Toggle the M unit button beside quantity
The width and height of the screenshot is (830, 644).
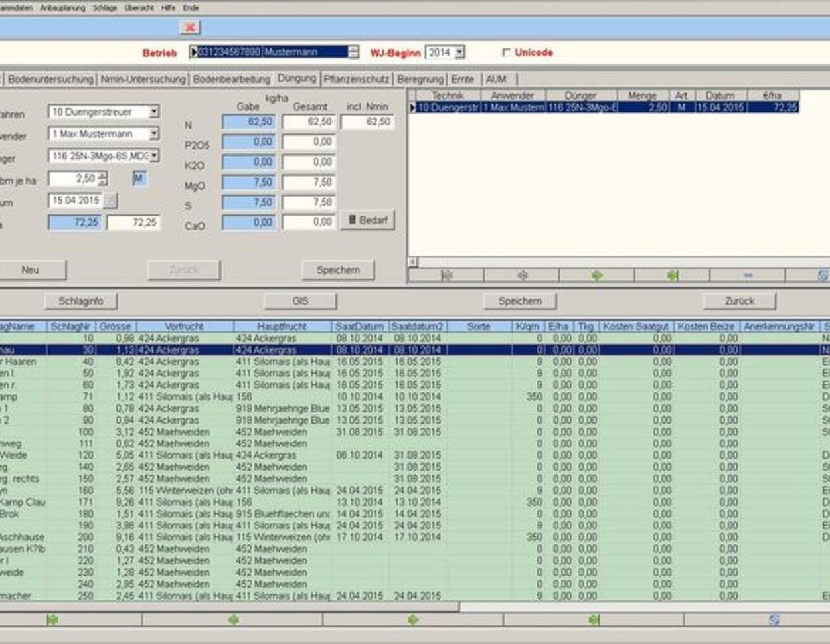coord(139,178)
